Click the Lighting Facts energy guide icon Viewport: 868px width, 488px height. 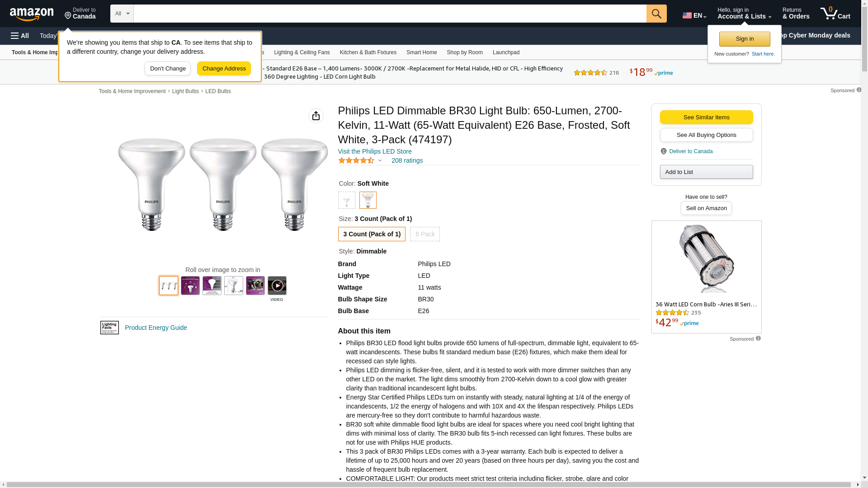click(109, 328)
